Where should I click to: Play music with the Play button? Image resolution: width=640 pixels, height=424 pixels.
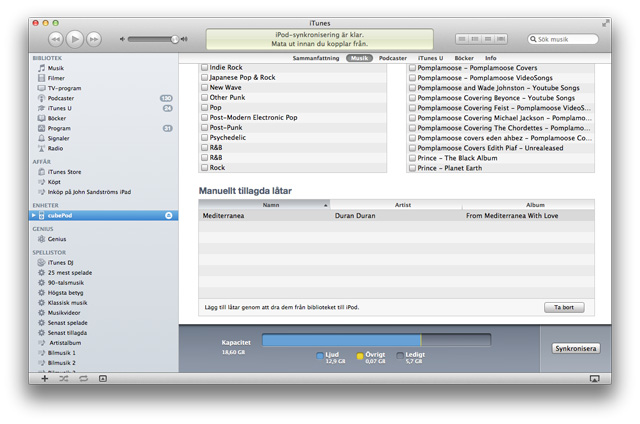[x=75, y=39]
